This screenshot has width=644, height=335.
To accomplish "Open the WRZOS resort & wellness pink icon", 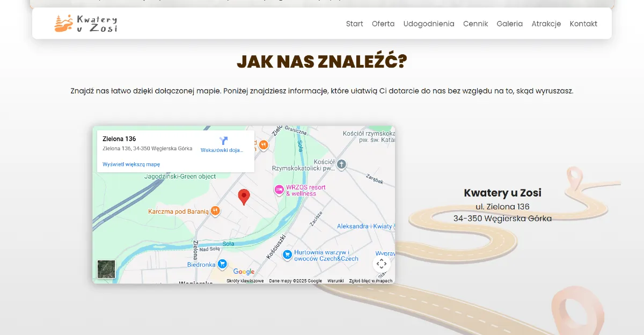I will point(279,190).
